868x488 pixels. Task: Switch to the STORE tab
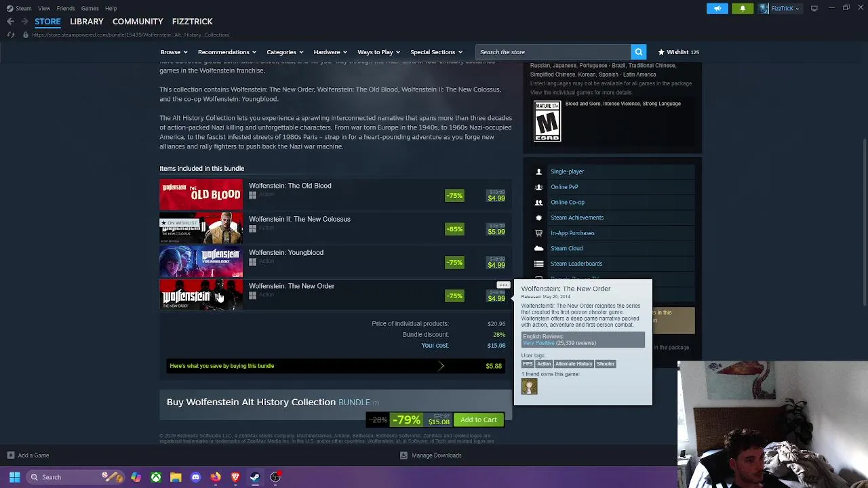(x=47, y=22)
